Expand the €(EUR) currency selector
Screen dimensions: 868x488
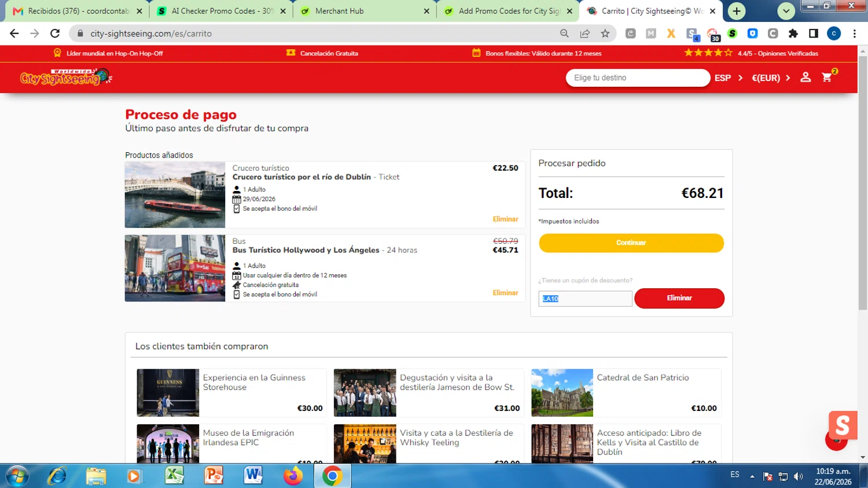(771, 78)
